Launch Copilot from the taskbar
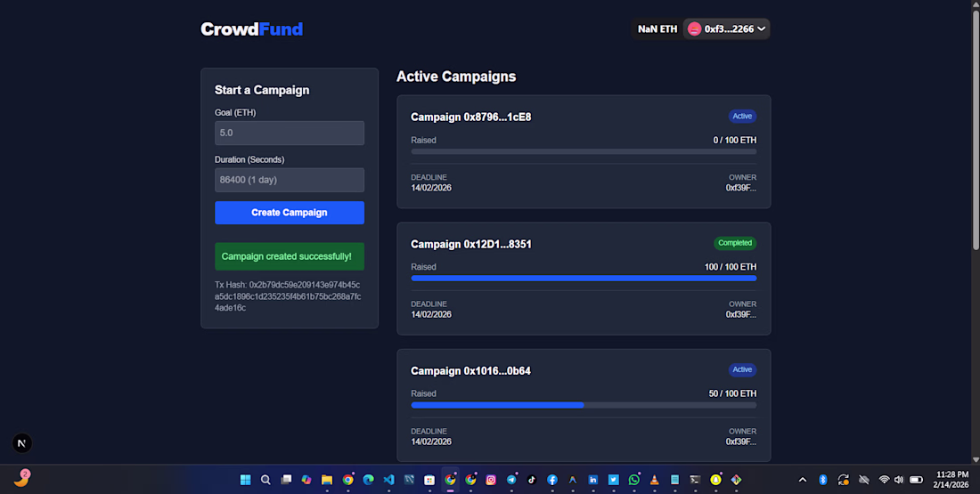The image size is (980, 494). (306, 480)
